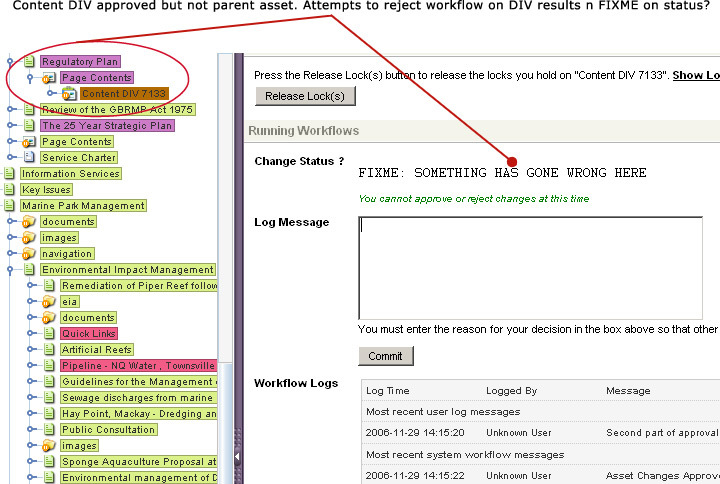The image size is (720, 484).
Task: Collapse the asset map with the divider arrow
Action: point(237,456)
